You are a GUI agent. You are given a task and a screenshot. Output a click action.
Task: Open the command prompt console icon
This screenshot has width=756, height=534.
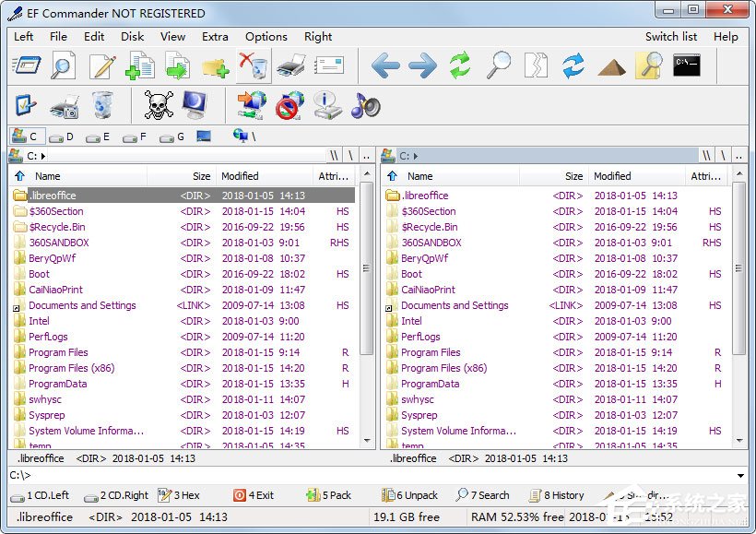(x=687, y=65)
